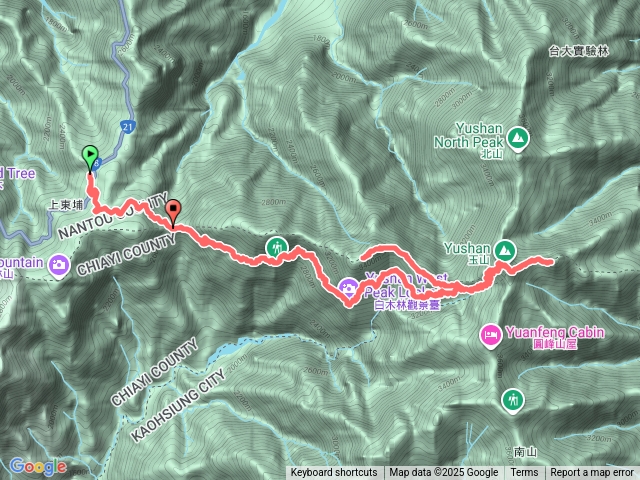Click the green start marker pin
The height and width of the screenshot is (480, 640).
click(90, 158)
